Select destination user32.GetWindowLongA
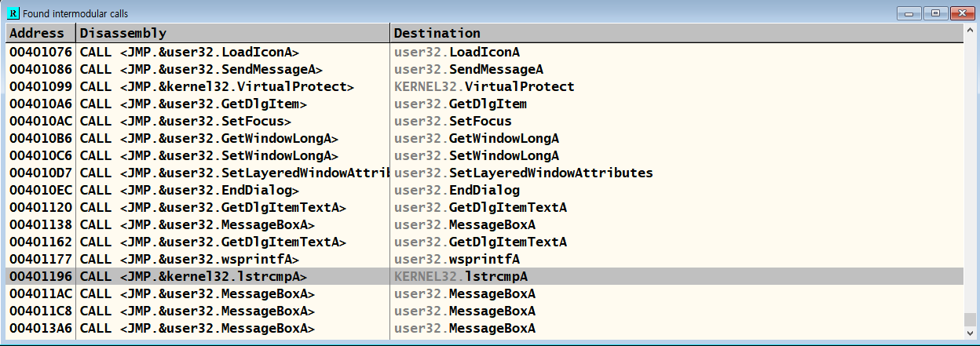This screenshot has height=346, width=980. point(477,138)
